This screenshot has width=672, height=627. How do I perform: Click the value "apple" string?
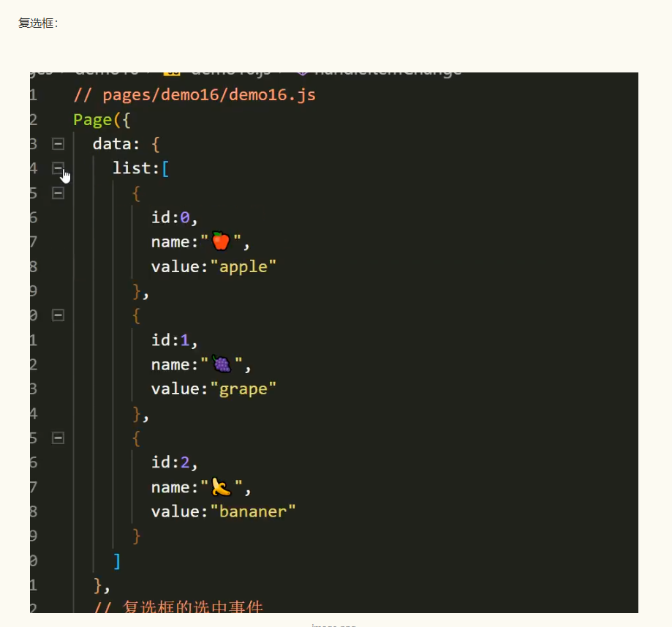(x=243, y=267)
